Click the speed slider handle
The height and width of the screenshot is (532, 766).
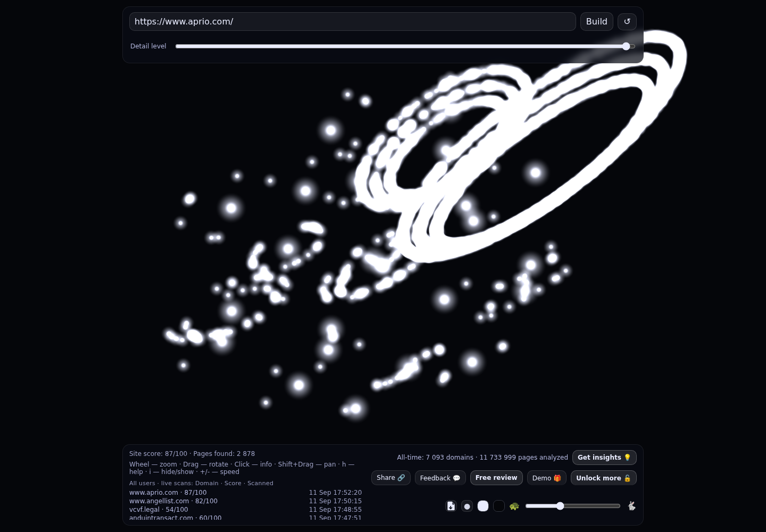tap(560, 506)
